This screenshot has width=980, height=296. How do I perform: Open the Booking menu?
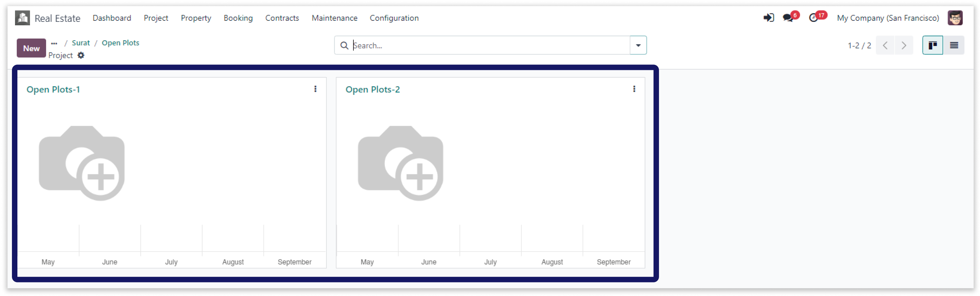238,18
